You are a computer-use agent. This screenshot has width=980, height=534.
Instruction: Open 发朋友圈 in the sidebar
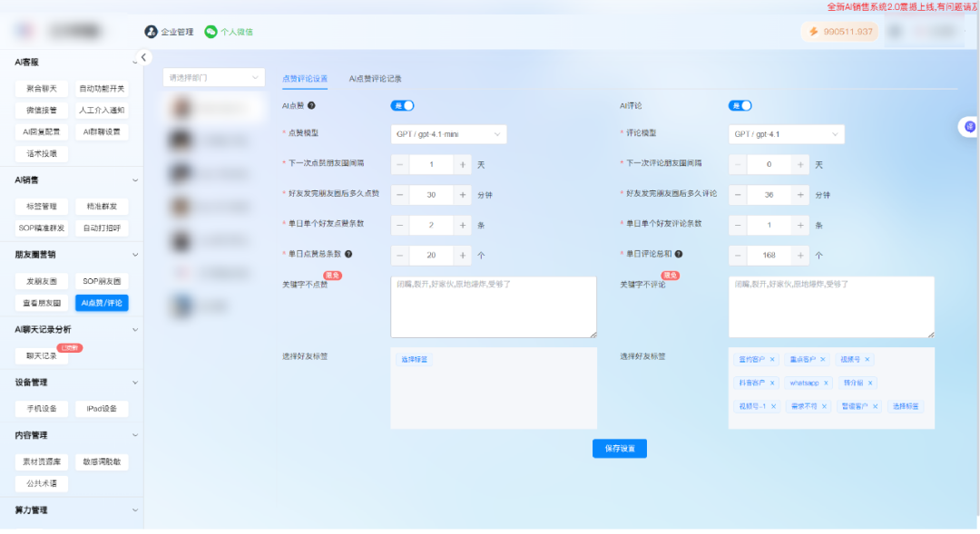[x=42, y=281]
